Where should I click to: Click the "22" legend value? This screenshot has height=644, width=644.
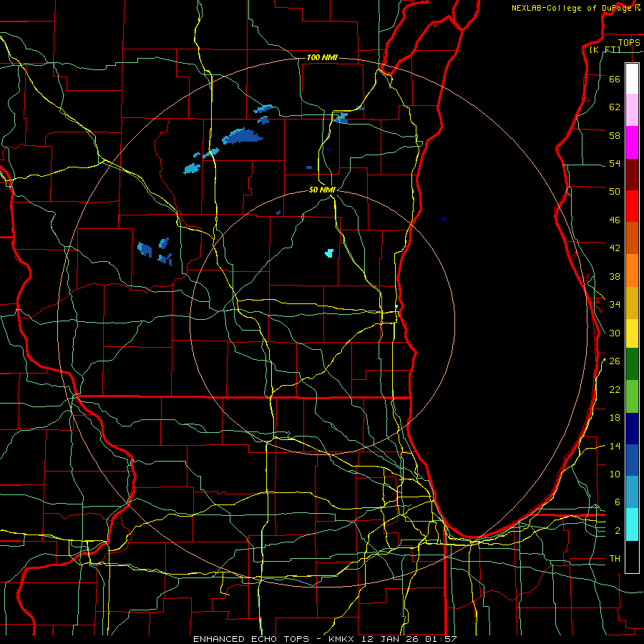(x=615, y=389)
